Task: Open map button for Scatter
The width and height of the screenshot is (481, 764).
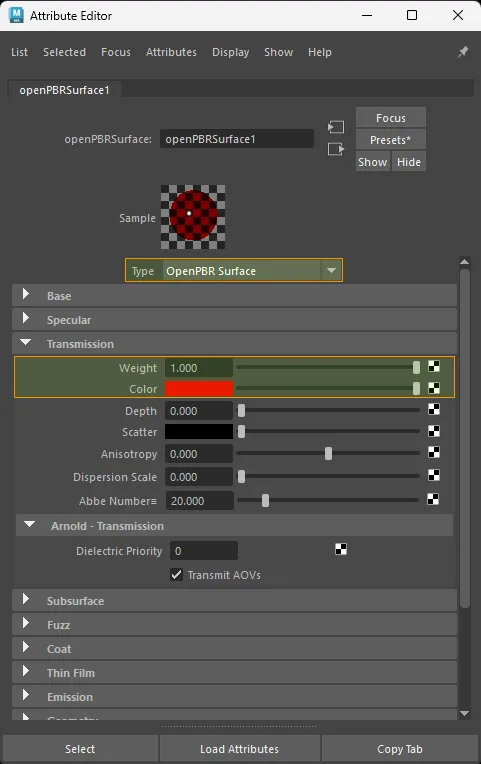Action: (434, 431)
